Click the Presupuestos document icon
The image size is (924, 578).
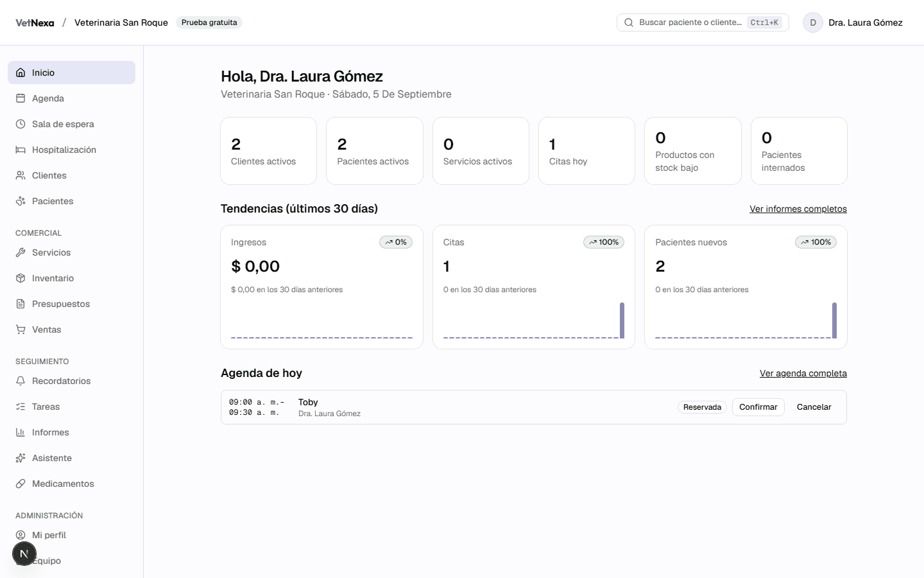pyautogui.click(x=21, y=304)
